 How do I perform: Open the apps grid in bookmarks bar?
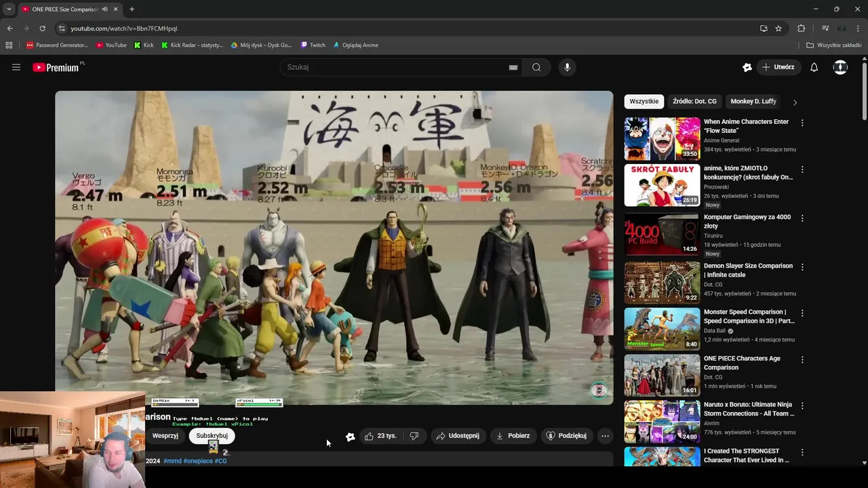tap(9, 45)
